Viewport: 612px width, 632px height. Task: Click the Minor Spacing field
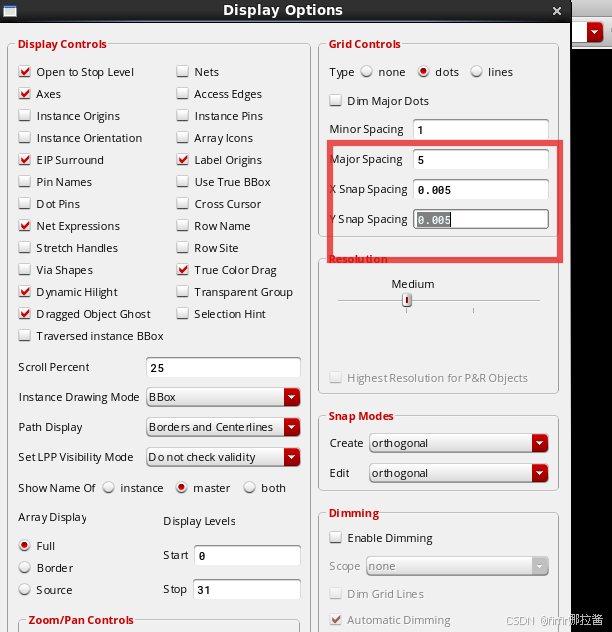[481, 129]
